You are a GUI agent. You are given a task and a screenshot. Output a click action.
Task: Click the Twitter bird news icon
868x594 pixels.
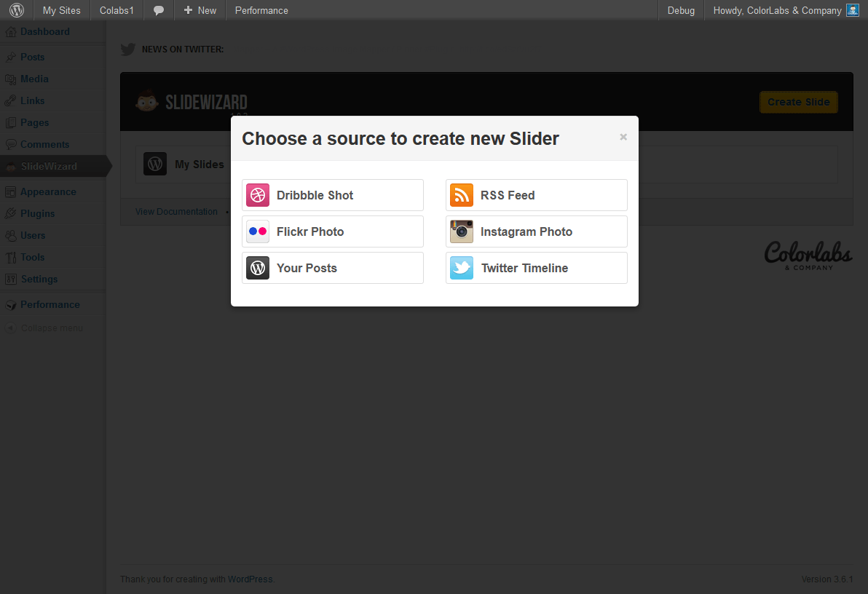coord(128,49)
